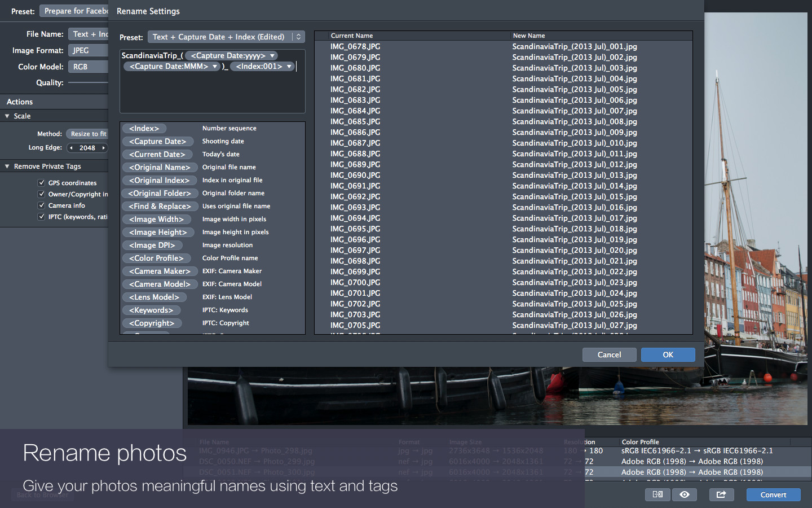Open the Method Resize to fit dropdown

point(87,134)
